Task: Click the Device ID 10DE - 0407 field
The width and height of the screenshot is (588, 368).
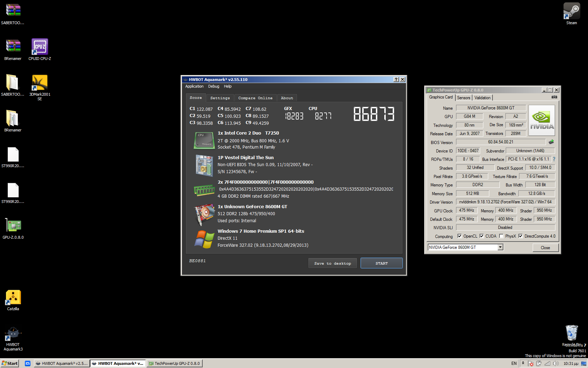Action: coord(468,151)
